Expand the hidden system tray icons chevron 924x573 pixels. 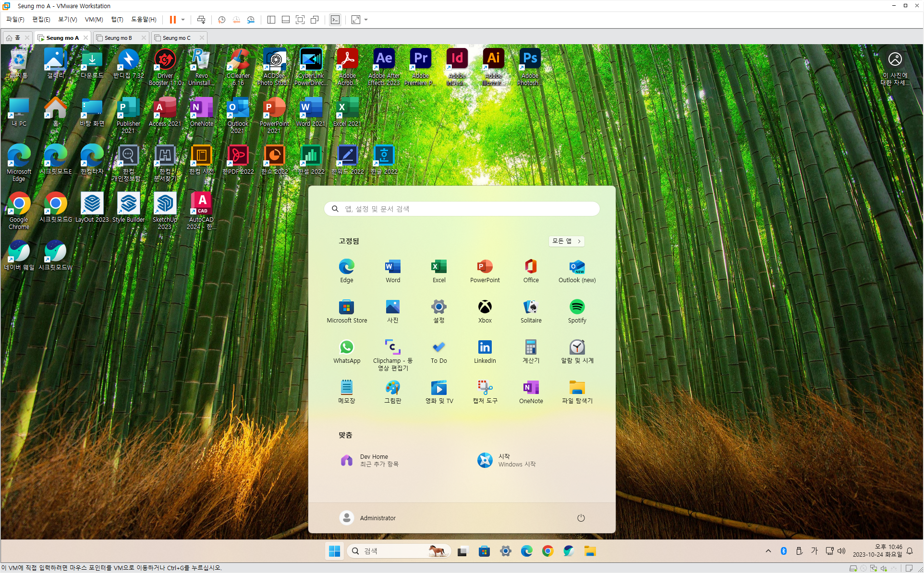tap(768, 551)
